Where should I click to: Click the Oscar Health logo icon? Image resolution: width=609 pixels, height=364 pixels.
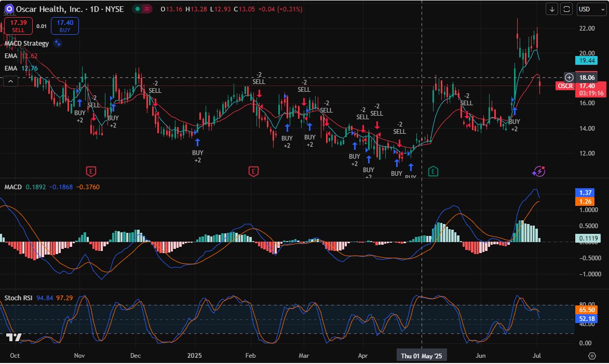coord(8,8)
